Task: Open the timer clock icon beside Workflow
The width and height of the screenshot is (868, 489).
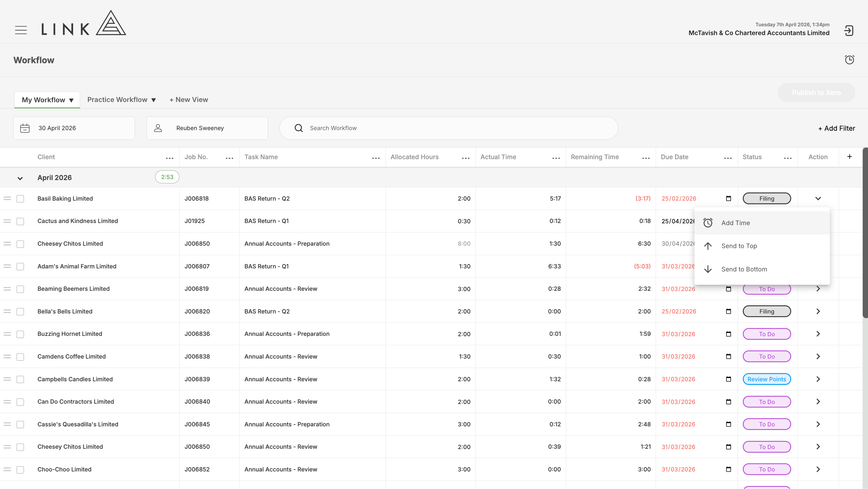Action: click(850, 60)
